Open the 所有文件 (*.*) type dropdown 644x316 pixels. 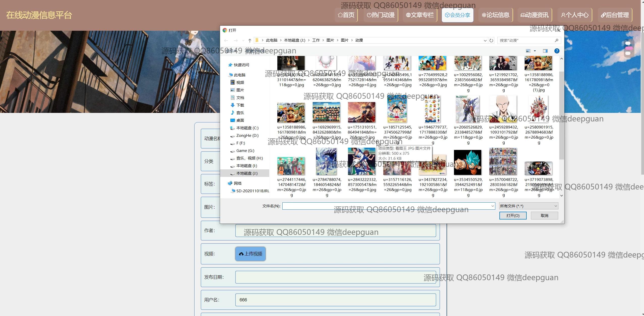tap(529, 206)
